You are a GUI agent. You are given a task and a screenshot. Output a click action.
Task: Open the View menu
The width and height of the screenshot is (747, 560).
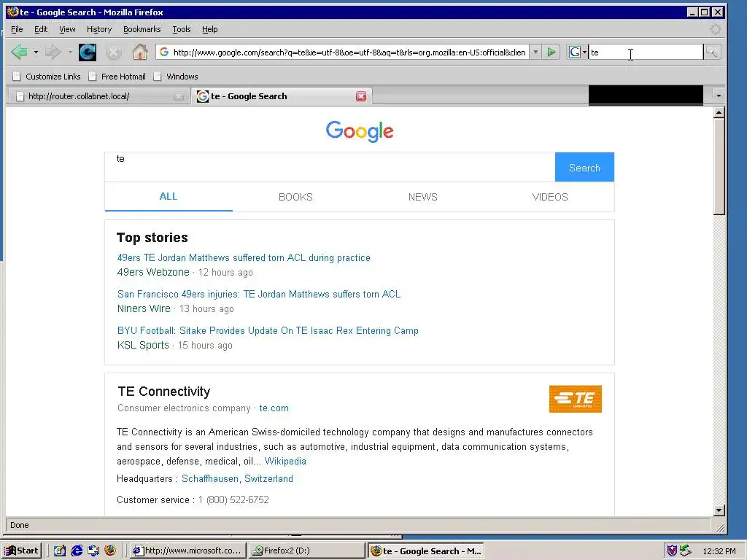[x=67, y=29]
